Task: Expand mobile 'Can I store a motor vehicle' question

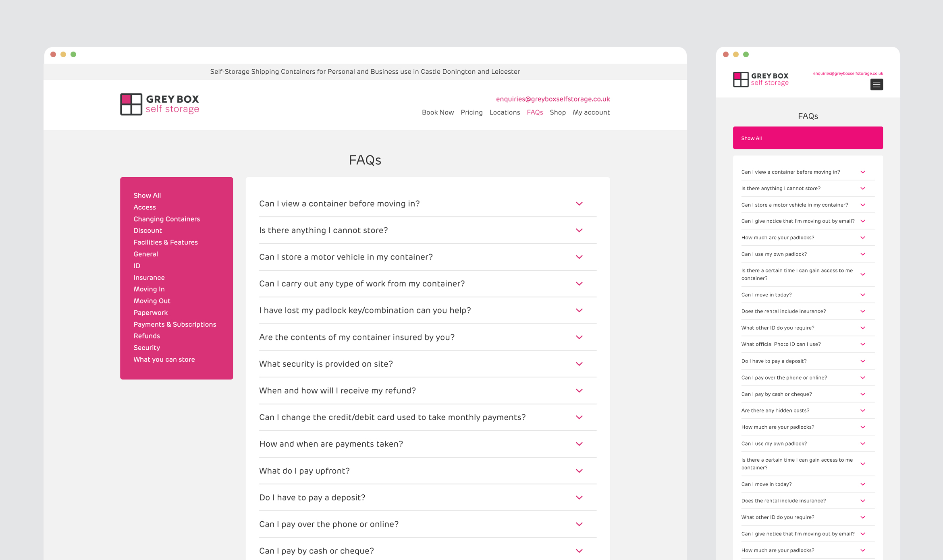Action: click(x=808, y=205)
